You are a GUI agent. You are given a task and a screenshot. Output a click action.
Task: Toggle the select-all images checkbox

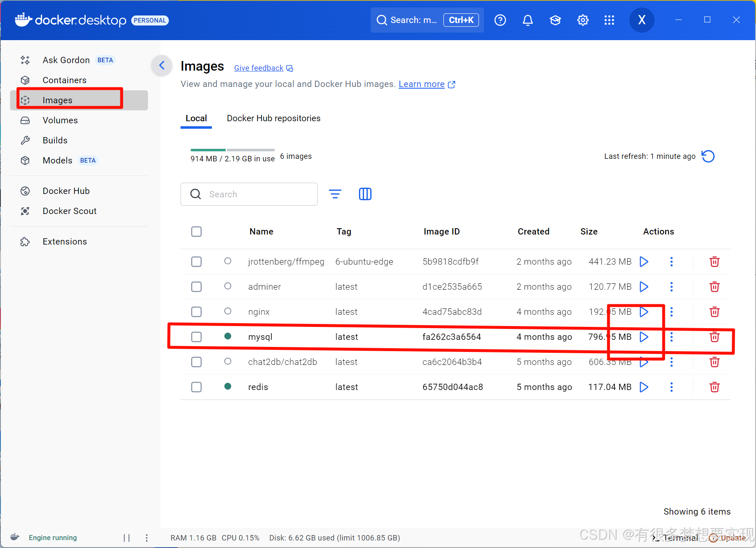196,232
